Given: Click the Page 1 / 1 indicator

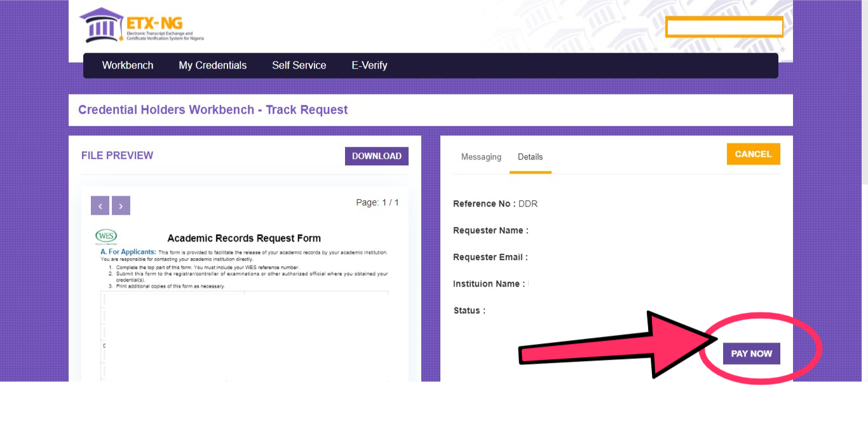Looking at the screenshot, I should [x=377, y=202].
